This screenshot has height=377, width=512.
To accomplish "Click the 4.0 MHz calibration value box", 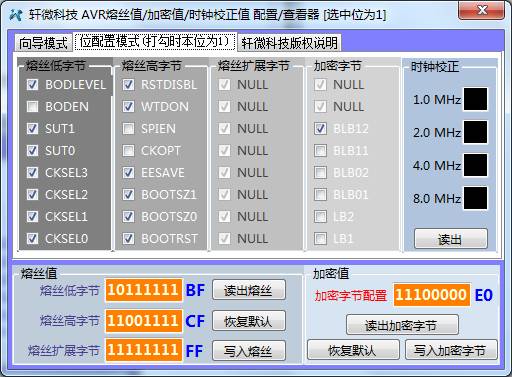I will pyautogui.click(x=476, y=165).
